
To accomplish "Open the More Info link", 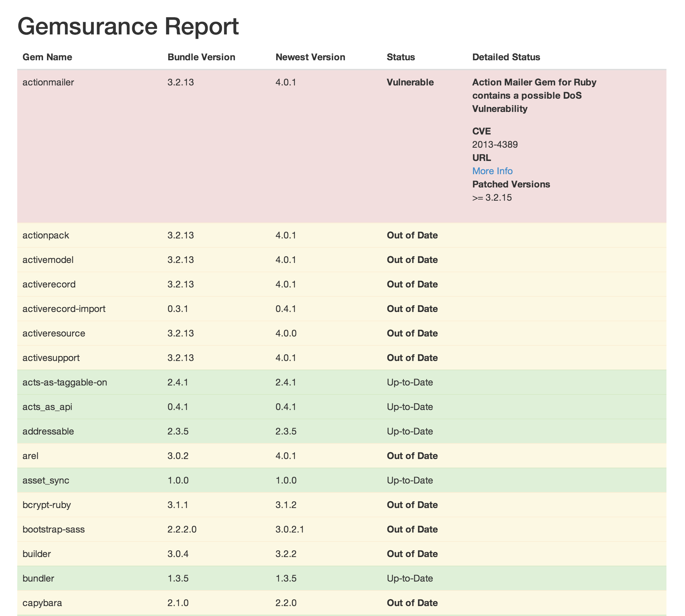I will [x=492, y=171].
